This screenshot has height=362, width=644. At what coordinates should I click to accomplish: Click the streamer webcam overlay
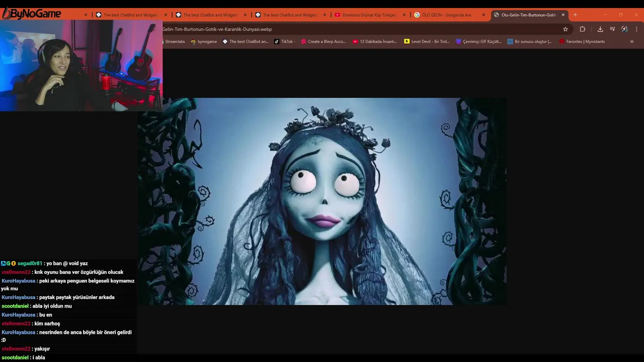tap(81, 65)
